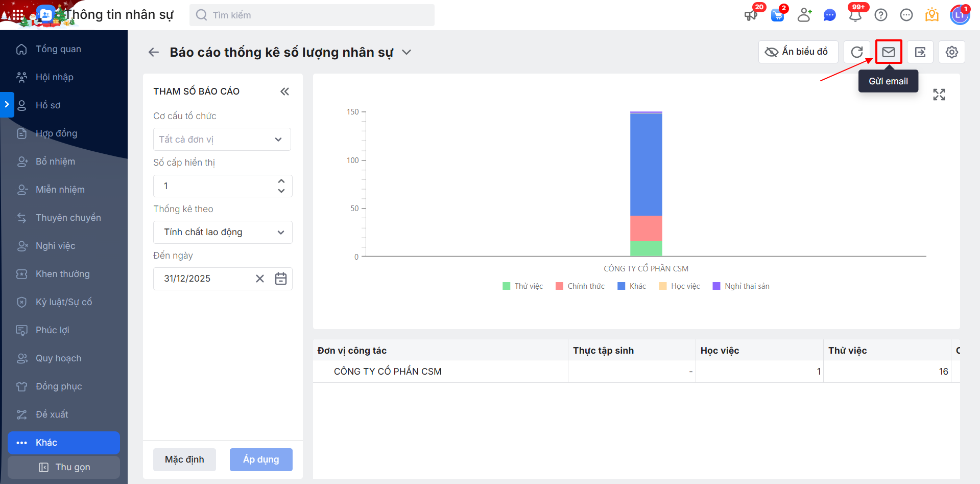Screen dimensions: 980x484
Task: Go to Khen thưởng menu item
Action: [x=62, y=274]
